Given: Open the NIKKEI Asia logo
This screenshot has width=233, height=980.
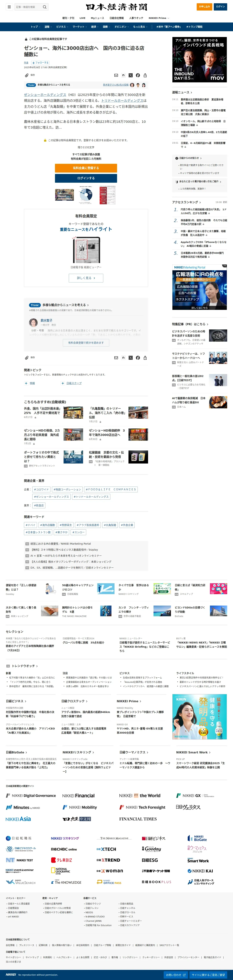Looking at the screenshot, I should pos(18,819).
